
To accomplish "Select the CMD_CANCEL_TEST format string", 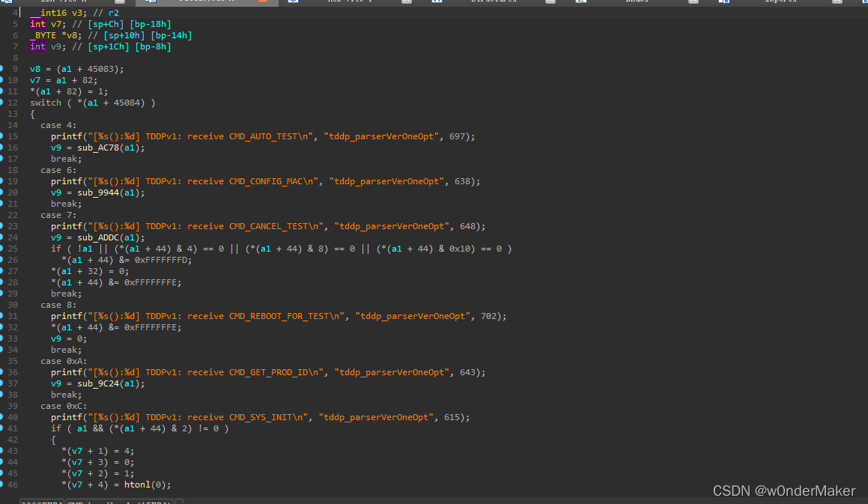I will (x=206, y=226).
